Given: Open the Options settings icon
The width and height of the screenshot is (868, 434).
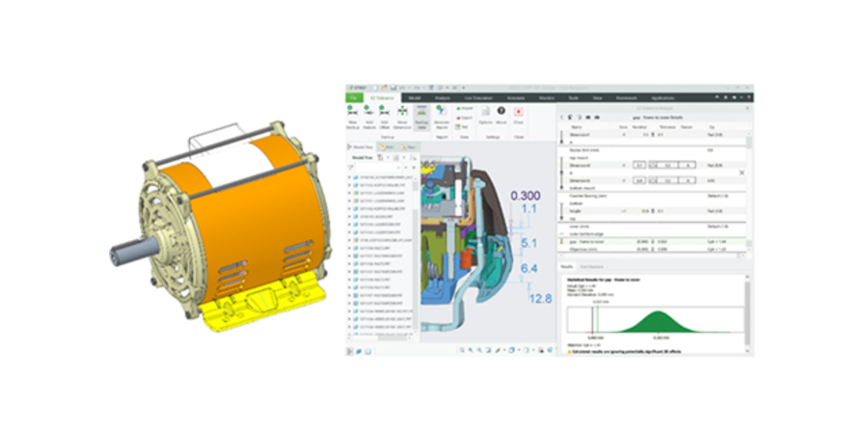Looking at the screenshot, I should (484, 114).
